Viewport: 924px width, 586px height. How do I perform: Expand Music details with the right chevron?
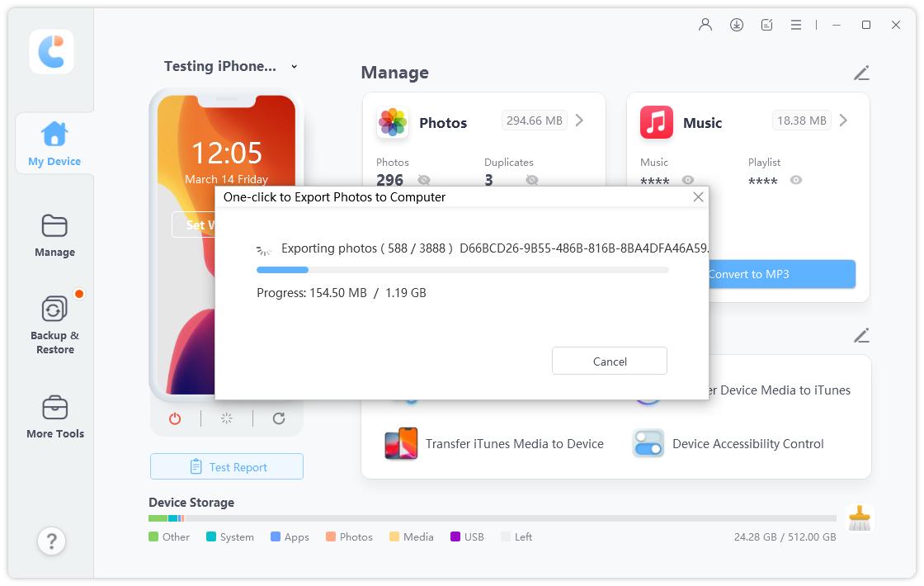click(843, 120)
